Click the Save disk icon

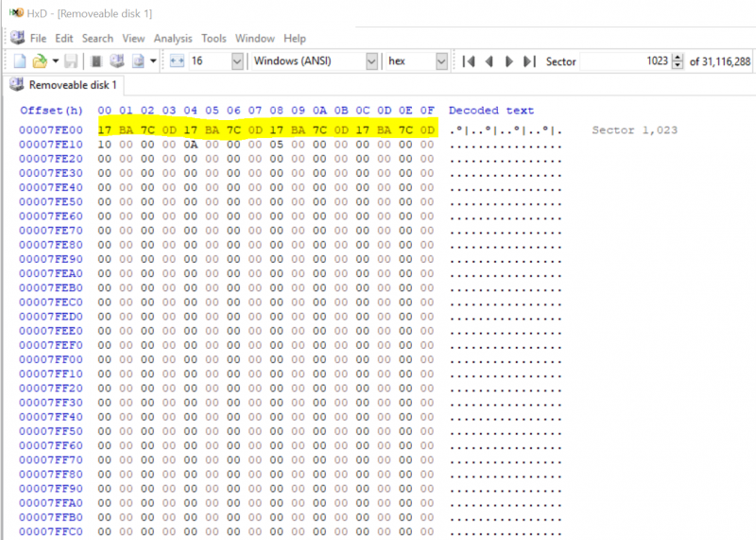(x=73, y=61)
